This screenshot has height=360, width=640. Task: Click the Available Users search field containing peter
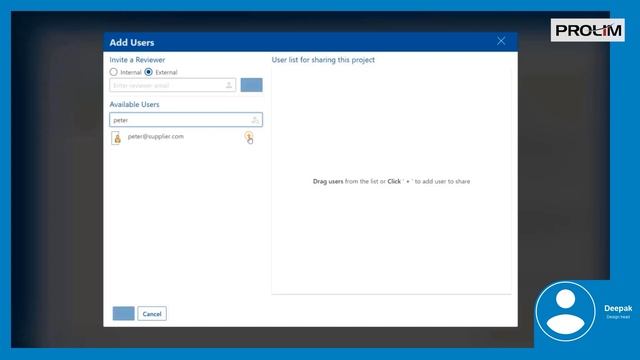pyautogui.click(x=186, y=120)
